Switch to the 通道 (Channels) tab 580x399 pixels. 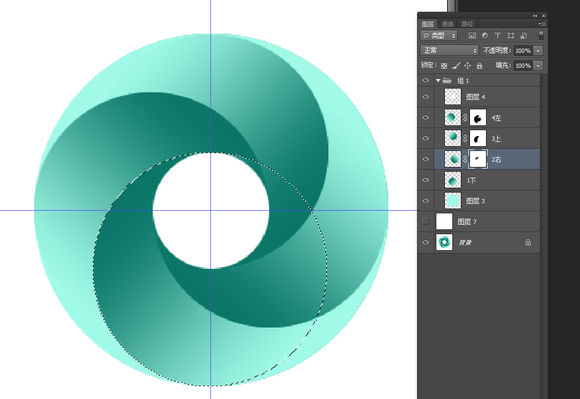(447, 24)
